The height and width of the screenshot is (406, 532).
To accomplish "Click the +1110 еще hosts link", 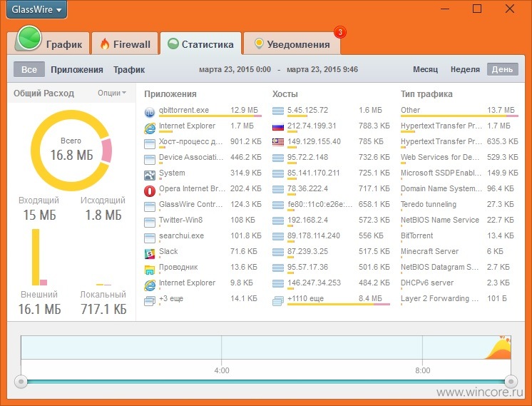I will tap(305, 298).
